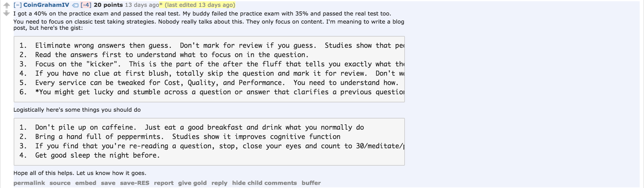This screenshot has width=644, height=188.
Task: Click the buffer link
Action: pyautogui.click(x=311, y=183)
